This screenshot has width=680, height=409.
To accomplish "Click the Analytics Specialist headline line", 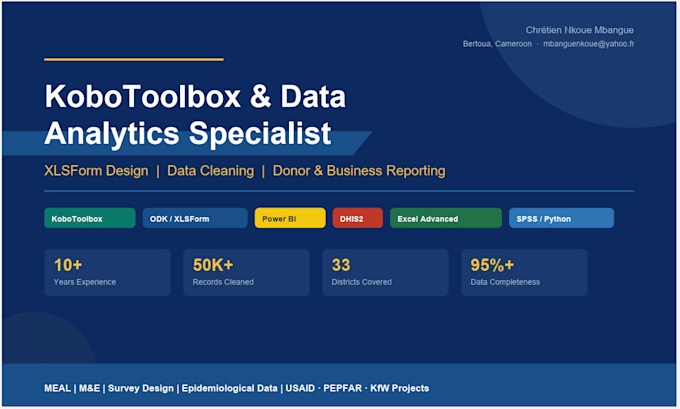I will click(188, 133).
